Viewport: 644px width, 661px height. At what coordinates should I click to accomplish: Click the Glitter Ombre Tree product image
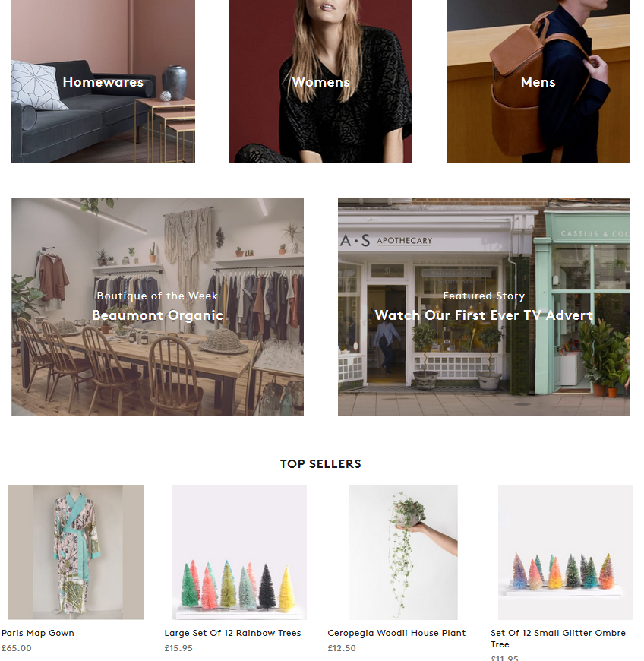point(566,552)
